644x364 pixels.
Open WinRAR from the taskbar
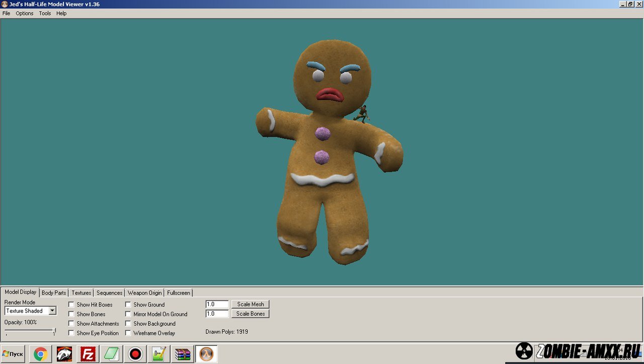click(x=183, y=354)
